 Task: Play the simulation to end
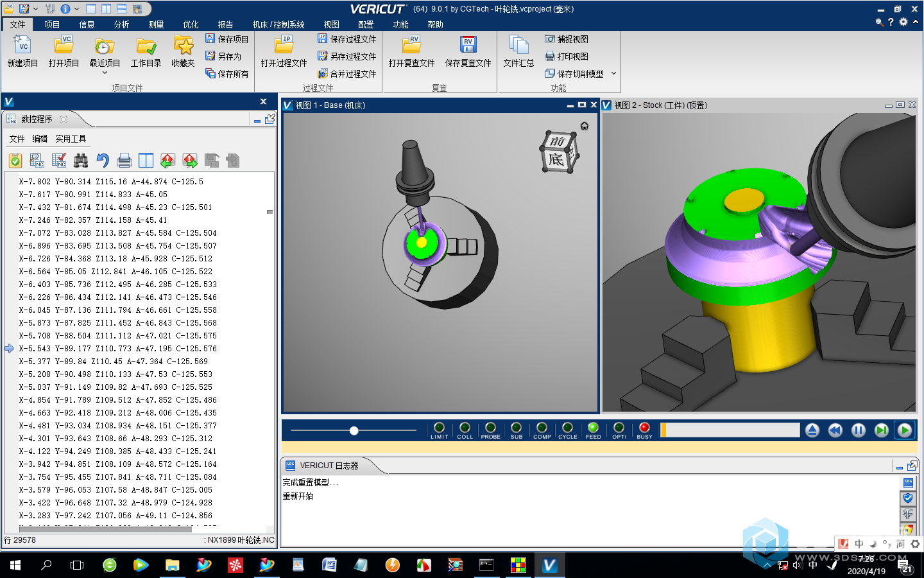pos(905,430)
